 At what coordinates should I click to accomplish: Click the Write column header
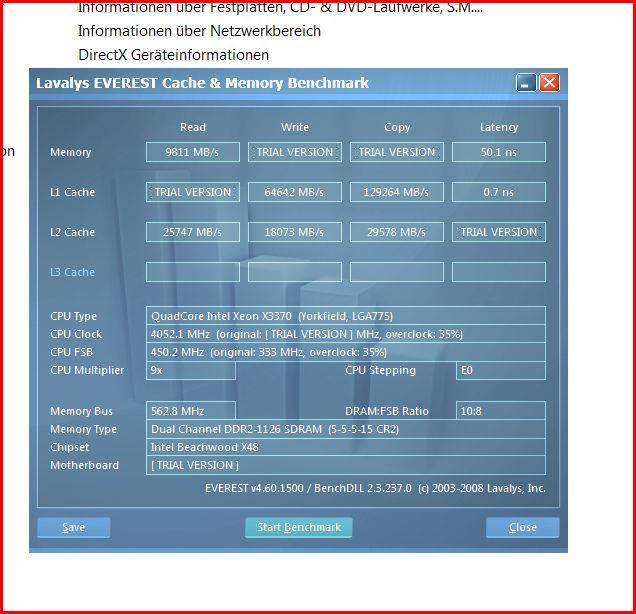point(295,127)
